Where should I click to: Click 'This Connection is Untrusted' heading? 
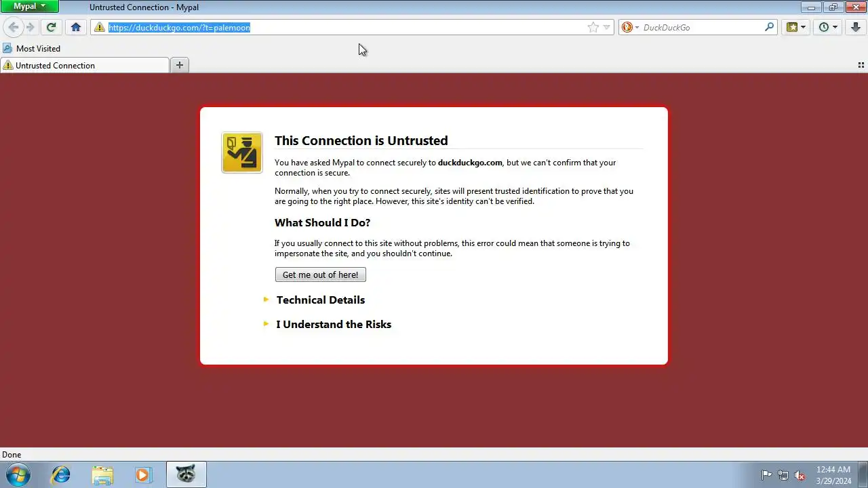pyautogui.click(x=361, y=140)
